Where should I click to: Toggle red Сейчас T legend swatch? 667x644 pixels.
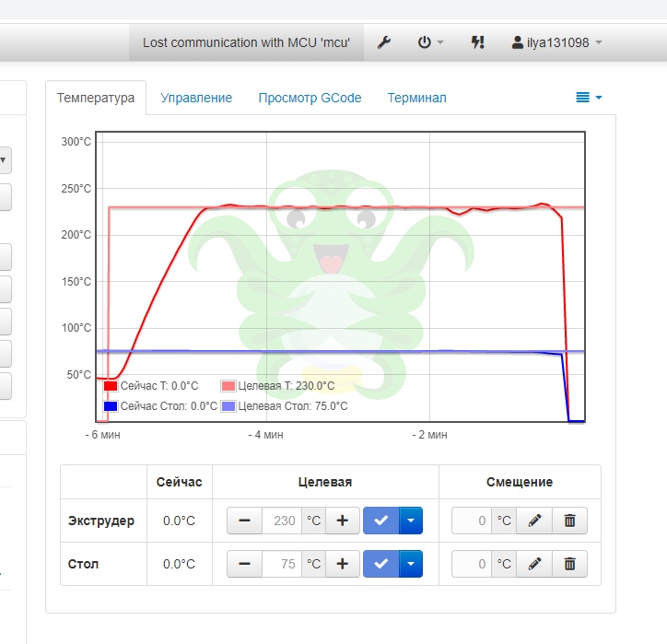111,386
